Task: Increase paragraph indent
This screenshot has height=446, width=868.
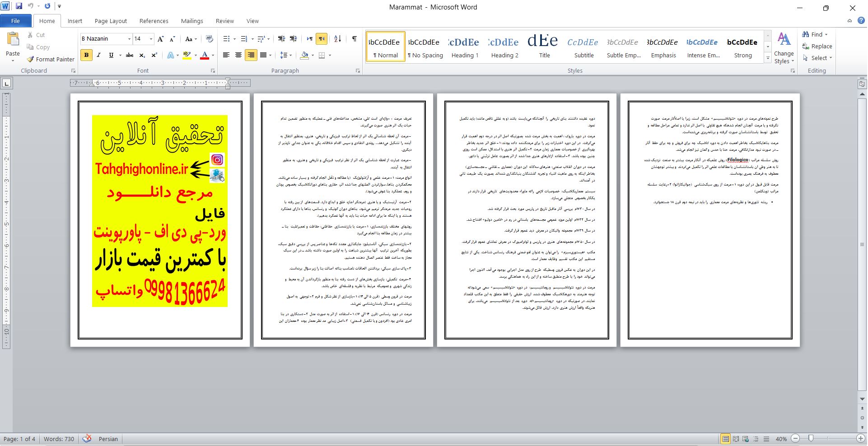Action: click(x=293, y=39)
